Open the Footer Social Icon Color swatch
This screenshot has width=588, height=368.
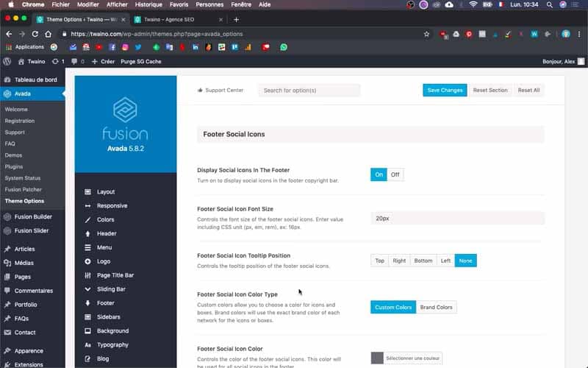[x=377, y=358]
